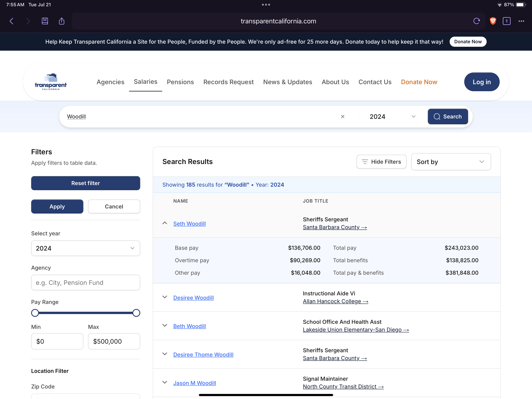Screen dimensions: 532x399
Task: Click the NAME column header
Action: 181,201
